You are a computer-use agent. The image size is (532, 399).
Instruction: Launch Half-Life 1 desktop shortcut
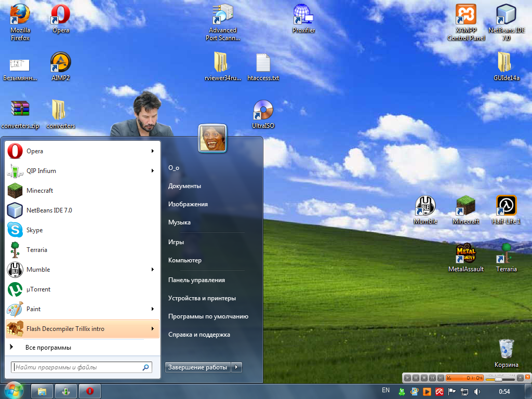[x=506, y=210]
